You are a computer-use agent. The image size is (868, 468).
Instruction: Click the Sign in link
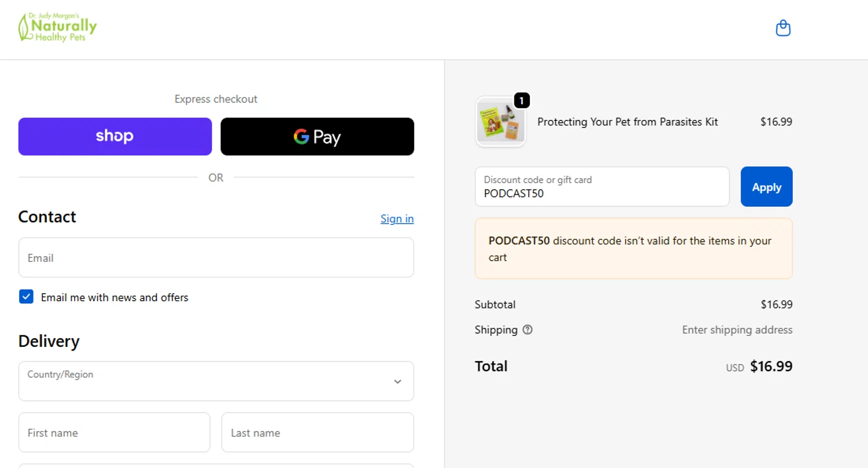397,218
